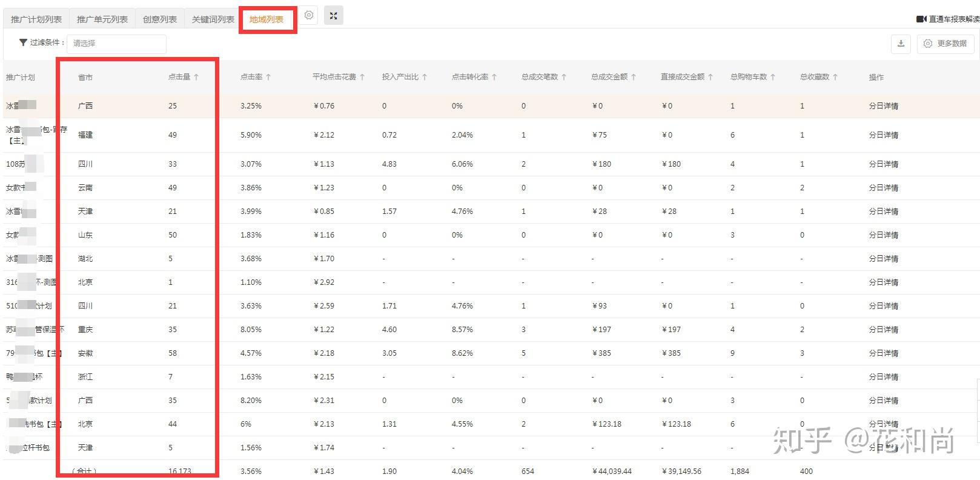This screenshot has width=980, height=480.
Task: Select the 湖北 province cell
Action: coord(85,259)
